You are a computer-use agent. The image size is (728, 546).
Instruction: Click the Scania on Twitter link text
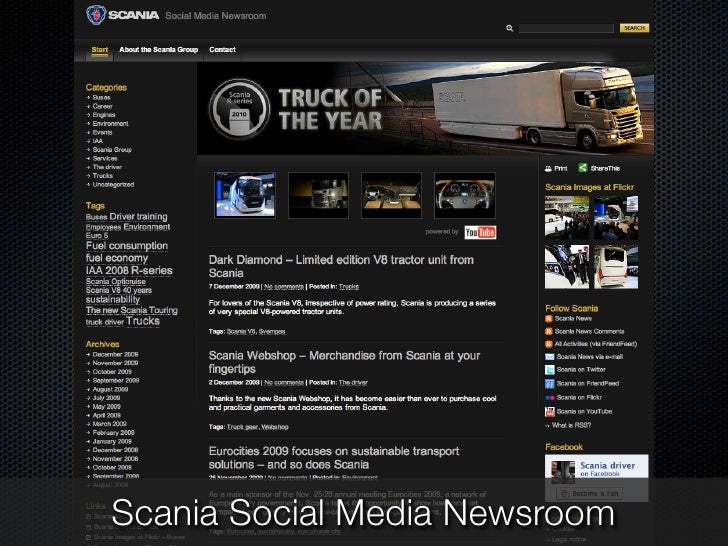(x=581, y=370)
